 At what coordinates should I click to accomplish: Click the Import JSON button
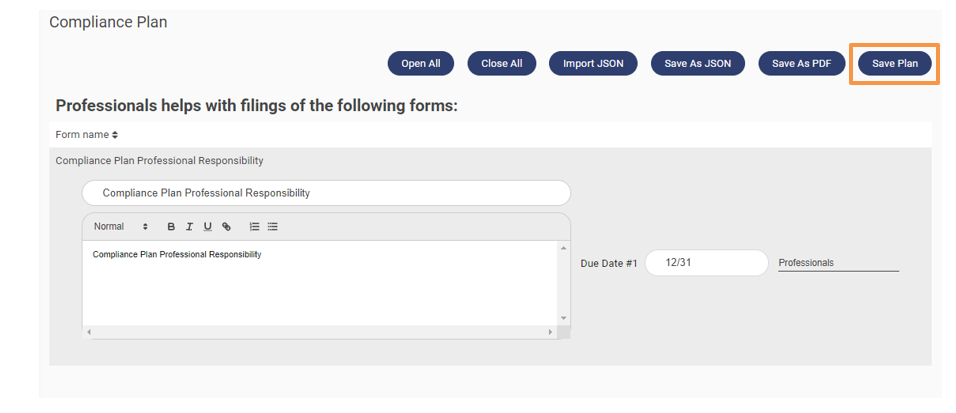(593, 63)
